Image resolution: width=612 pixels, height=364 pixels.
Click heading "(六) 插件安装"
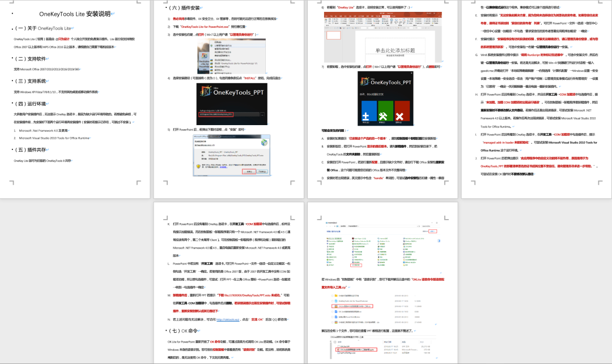coord(184,8)
